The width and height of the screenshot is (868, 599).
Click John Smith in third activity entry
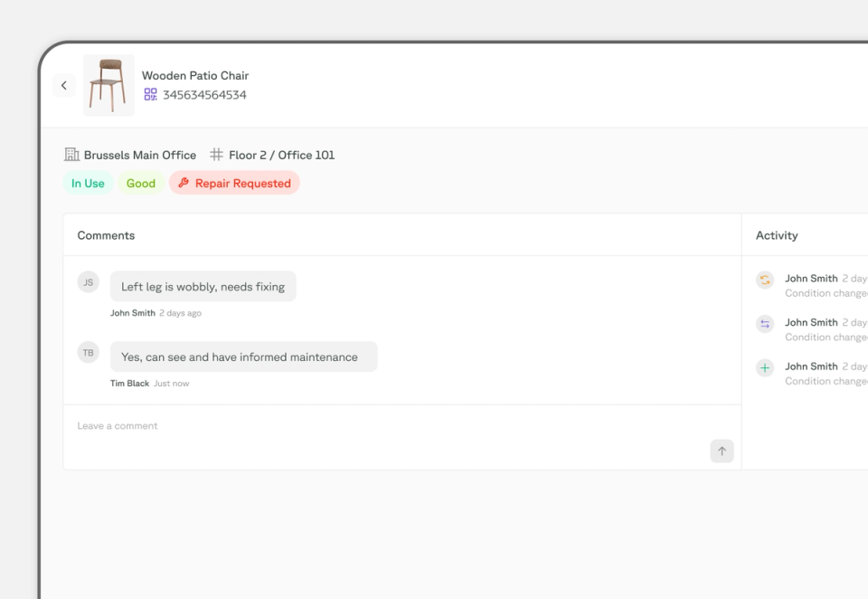click(x=812, y=366)
